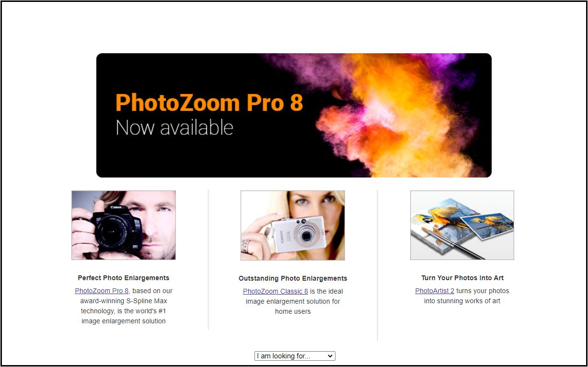The image size is (588, 367).
Task: Click the "Turn Your Photos Into Art" heading
Action: pos(462,278)
